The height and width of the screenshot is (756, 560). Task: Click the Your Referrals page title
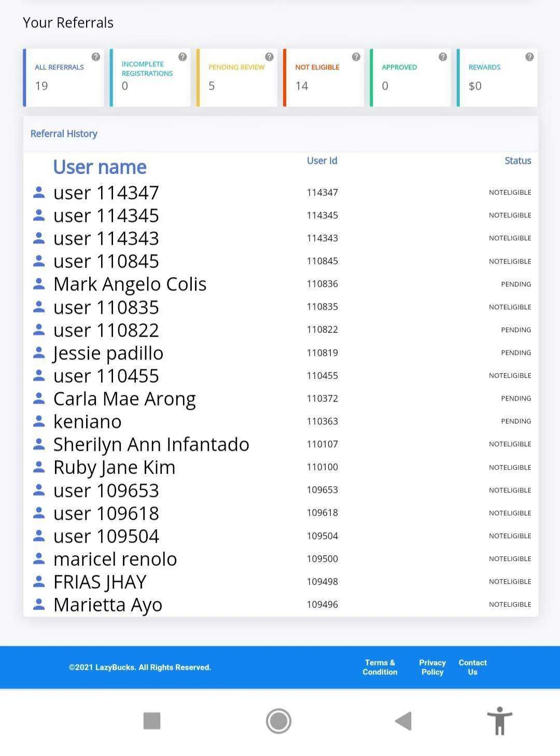pyautogui.click(x=68, y=23)
